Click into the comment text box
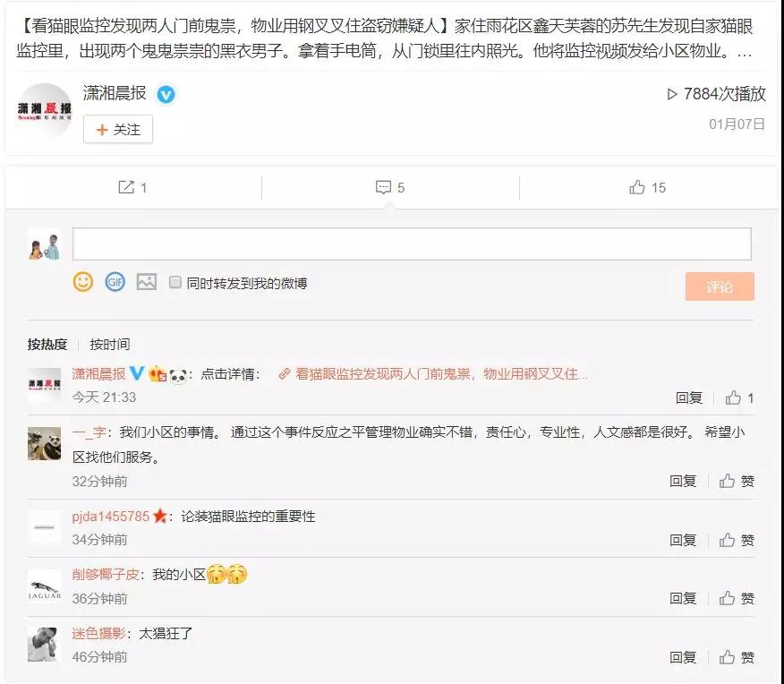This screenshot has width=784, height=684. coord(412,244)
